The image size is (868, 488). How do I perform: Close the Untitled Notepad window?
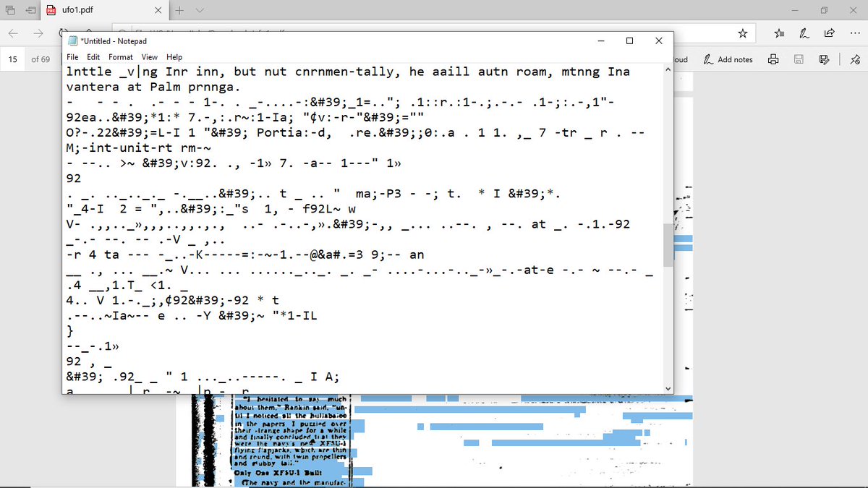(x=658, y=40)
